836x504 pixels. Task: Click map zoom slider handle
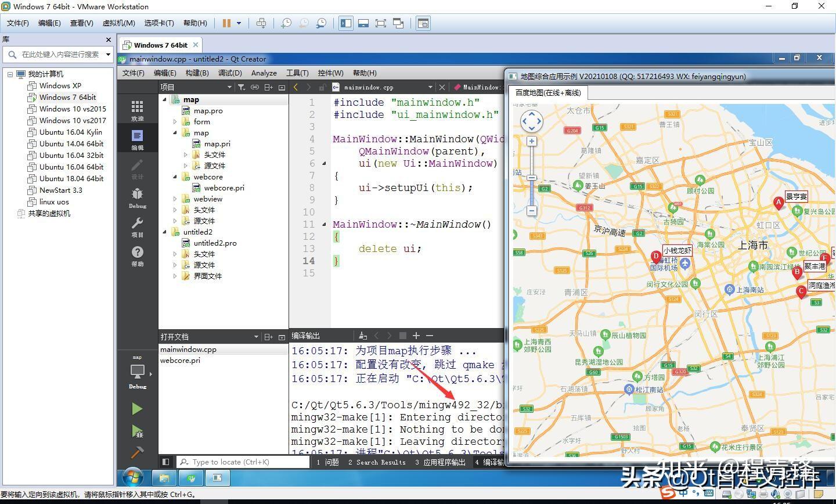pos(532,178)
